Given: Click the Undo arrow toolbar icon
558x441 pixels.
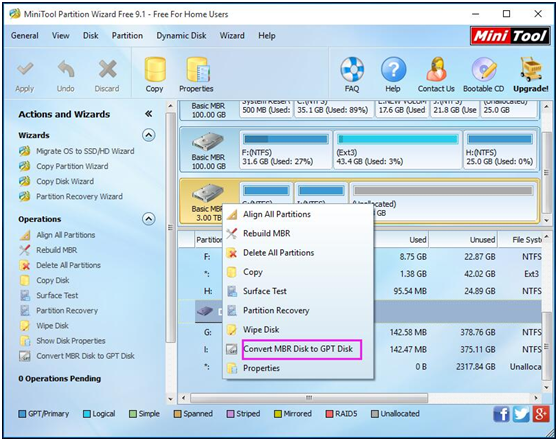Looking at the screenshot, I should (x=66, y=69).
